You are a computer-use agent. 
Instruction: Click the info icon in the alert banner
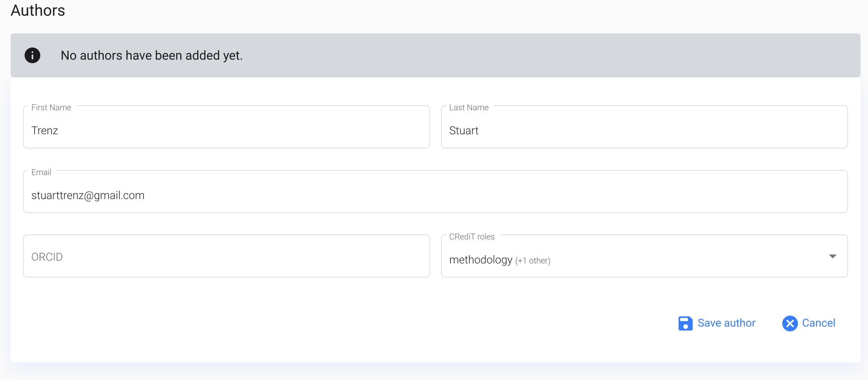pos(33,55)
